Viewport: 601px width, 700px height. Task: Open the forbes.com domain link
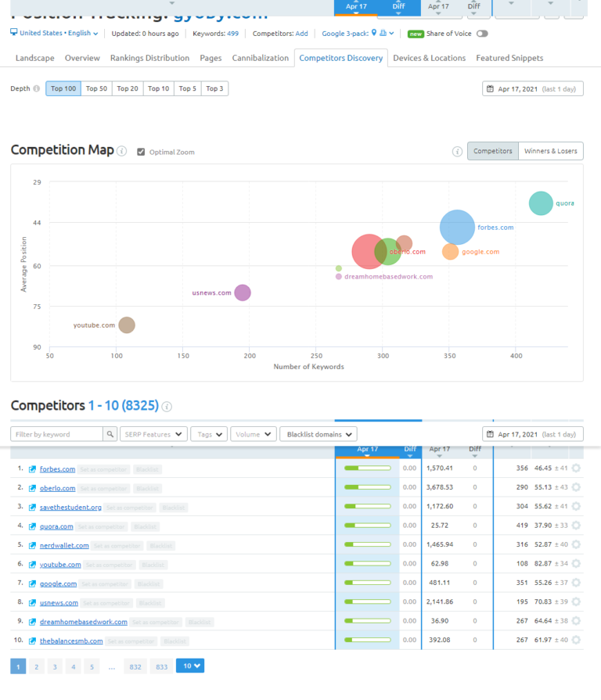(58, 469)
